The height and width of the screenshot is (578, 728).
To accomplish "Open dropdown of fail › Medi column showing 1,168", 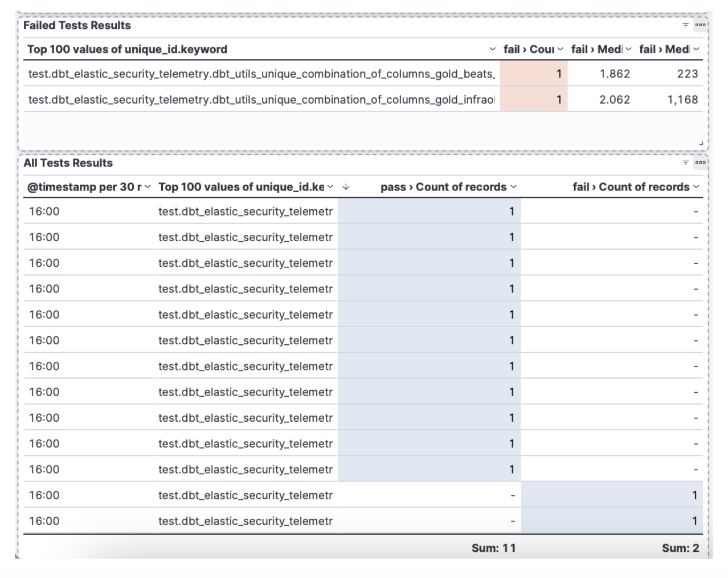I will (x=696, y=50).
